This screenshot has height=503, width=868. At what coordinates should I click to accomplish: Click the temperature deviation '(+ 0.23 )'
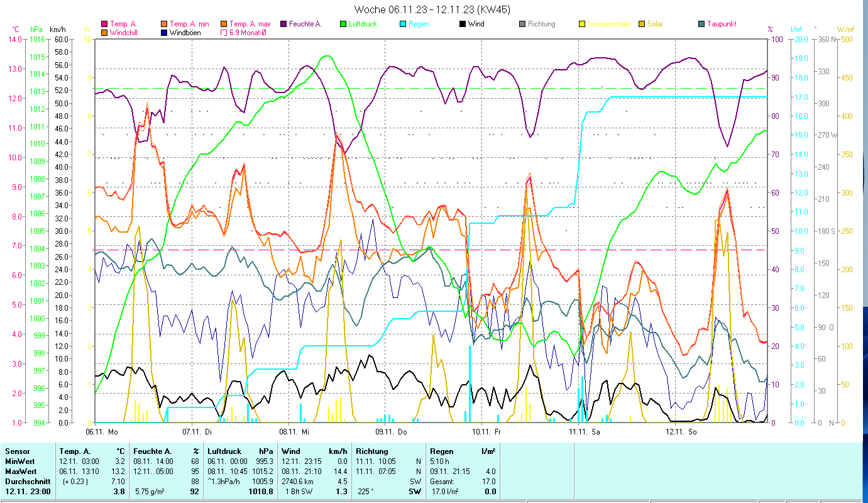pos(74,481)
